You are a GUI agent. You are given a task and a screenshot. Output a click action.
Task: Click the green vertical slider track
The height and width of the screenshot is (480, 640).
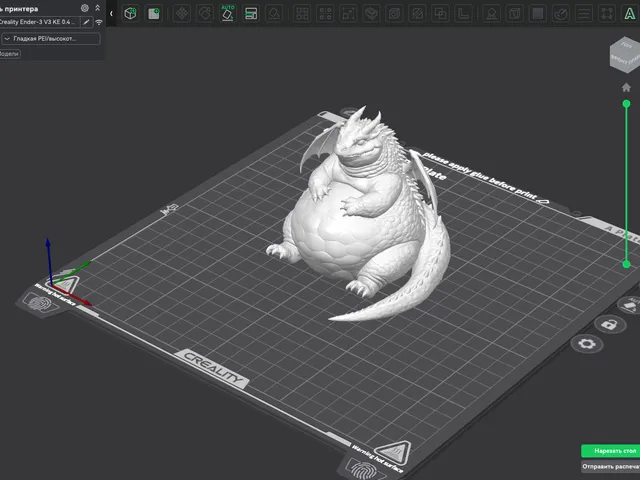626,184
